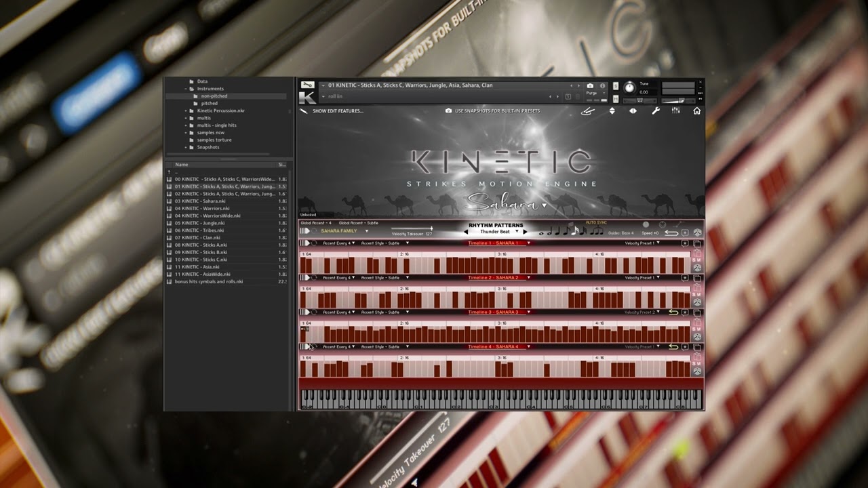Click the up-down arrows icon
The width and height of the screenshot is (868, 488).
click(612, 111)
